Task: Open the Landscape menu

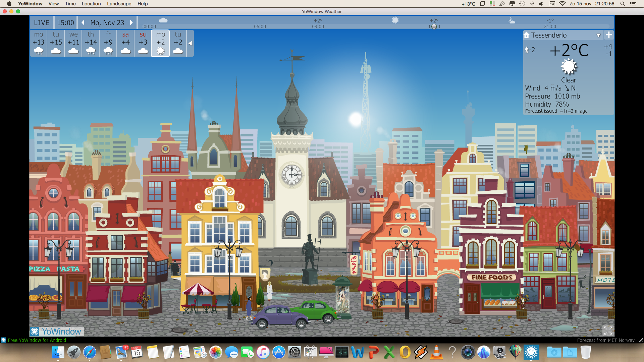Action: click(119, 4)
